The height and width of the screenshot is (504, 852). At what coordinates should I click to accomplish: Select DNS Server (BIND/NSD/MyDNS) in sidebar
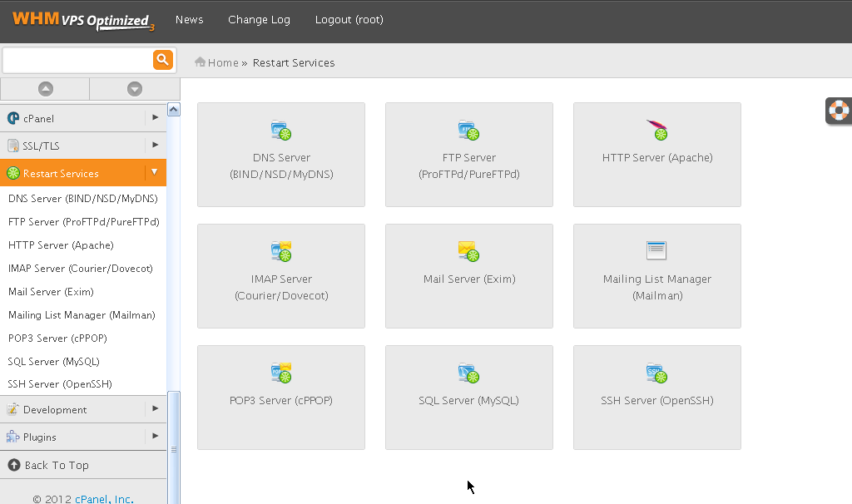pyautogui.click(x=83, y=199)
